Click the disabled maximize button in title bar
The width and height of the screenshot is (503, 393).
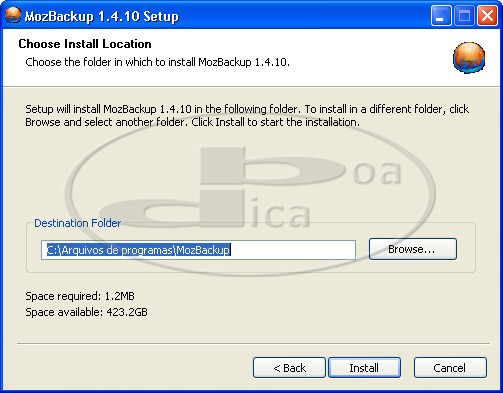click(x=464, y=16)
